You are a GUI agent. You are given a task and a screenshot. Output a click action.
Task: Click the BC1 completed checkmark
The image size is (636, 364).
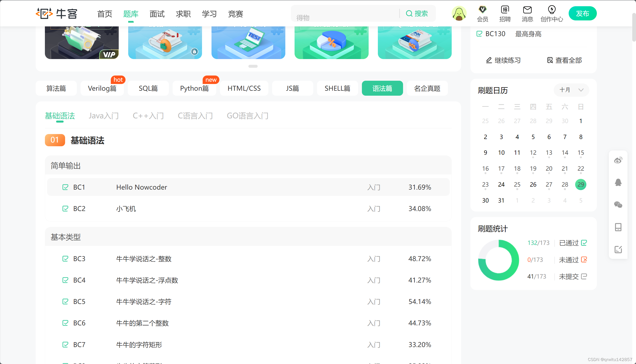[x=65, y=187]
